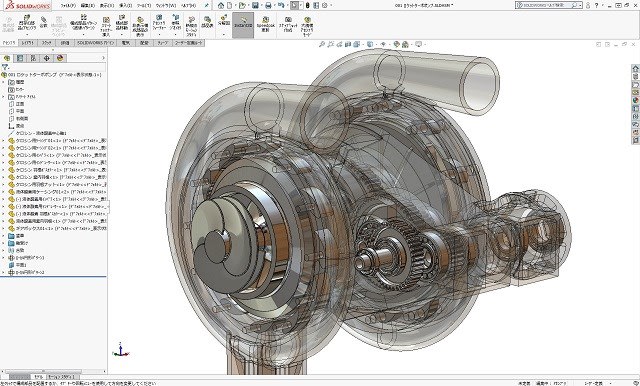
Task: Click Edit Appearance color ball icon
Action: pyautogui.click(x=396, y=44)
